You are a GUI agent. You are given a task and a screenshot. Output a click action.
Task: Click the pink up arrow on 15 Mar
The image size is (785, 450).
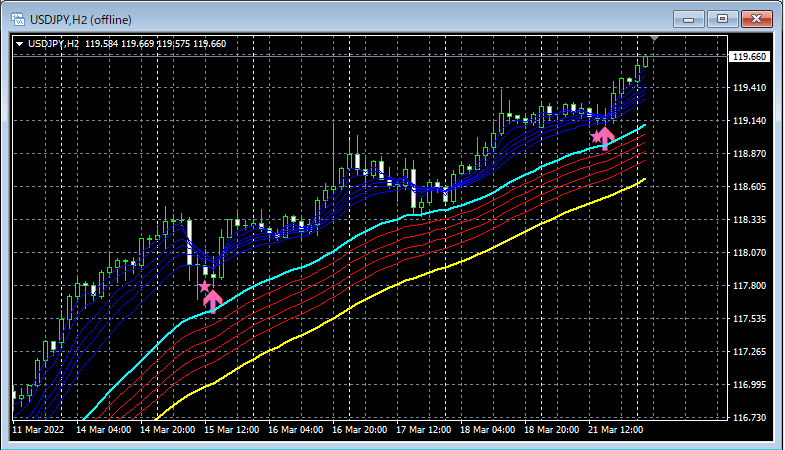(213, 301)
